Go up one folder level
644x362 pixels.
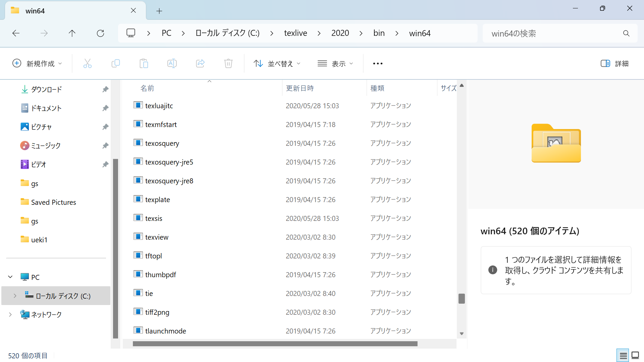(x=72, y=33)
